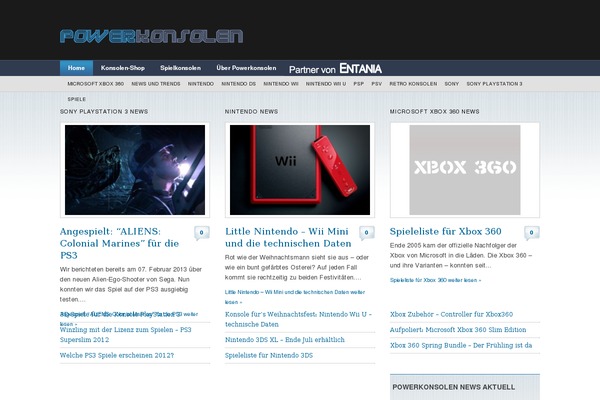The image size is (600, 400).
Task: Select Sony Playstation 3 category
Action: [494, 84]
